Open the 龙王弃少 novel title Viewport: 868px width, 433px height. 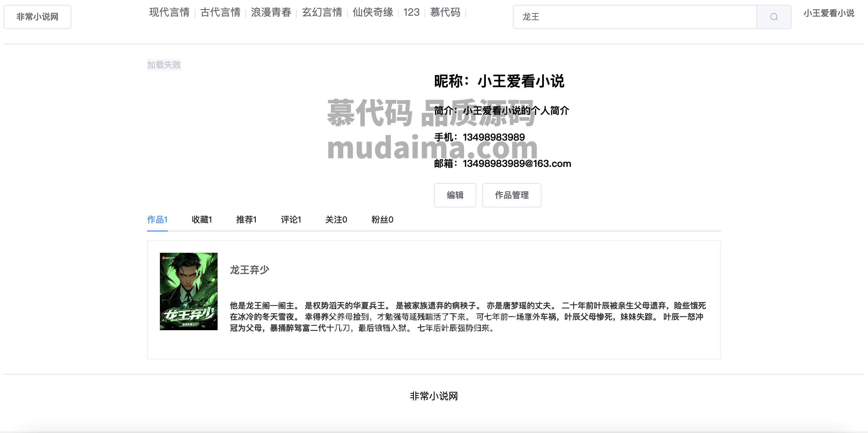point(249,270)
